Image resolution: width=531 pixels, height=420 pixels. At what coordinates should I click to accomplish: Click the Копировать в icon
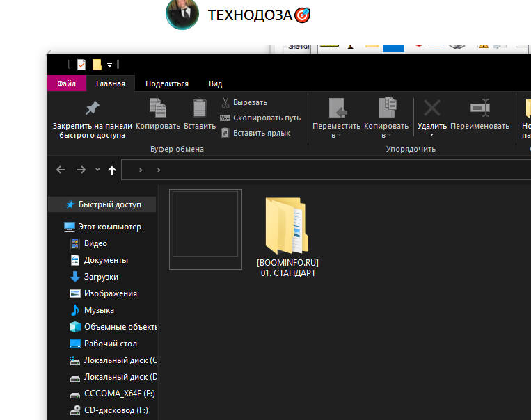tap(388, 107)
